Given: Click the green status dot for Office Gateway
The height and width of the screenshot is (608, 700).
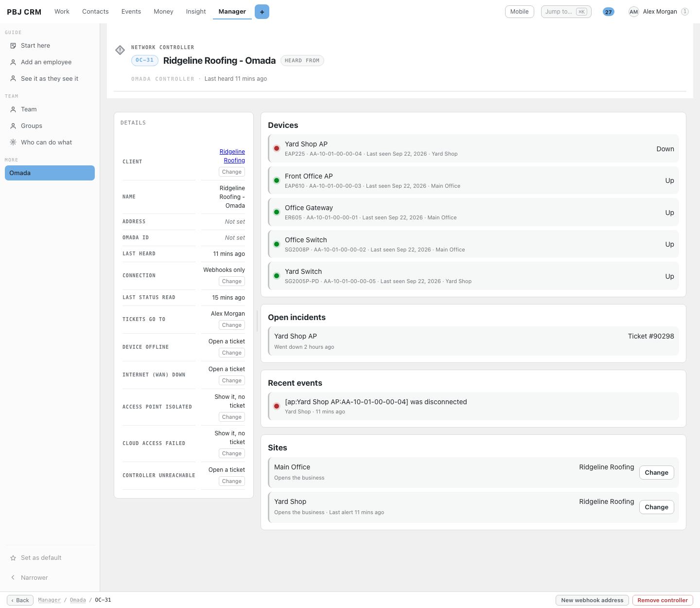Looking at the screenshot, I should pos(277,212).
